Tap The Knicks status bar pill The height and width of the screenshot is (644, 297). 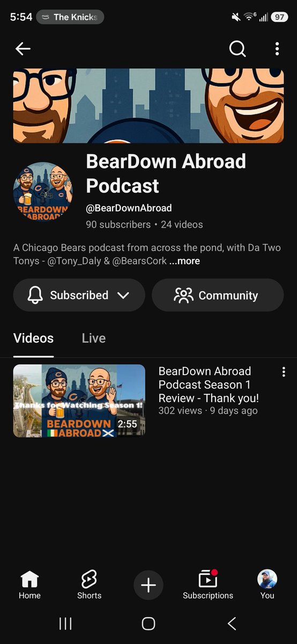click(70, 17)
